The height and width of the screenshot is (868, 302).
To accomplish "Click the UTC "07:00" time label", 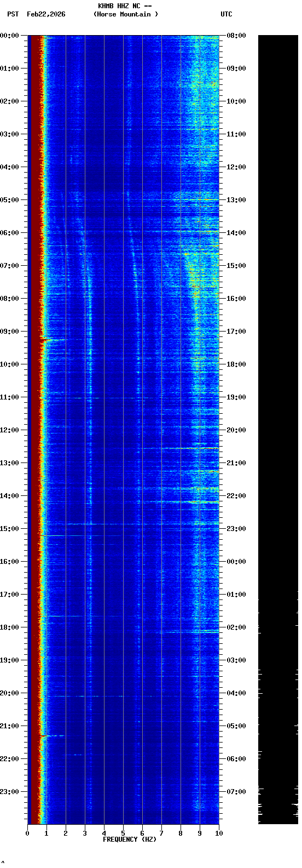I will click(x=236, y=792).
